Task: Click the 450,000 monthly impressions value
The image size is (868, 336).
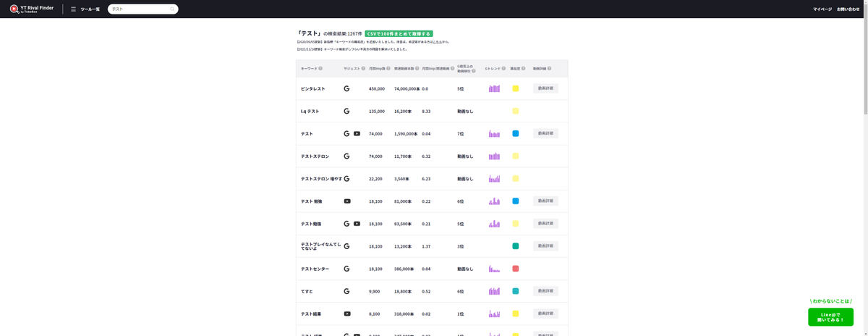Action: click(377, 89)
